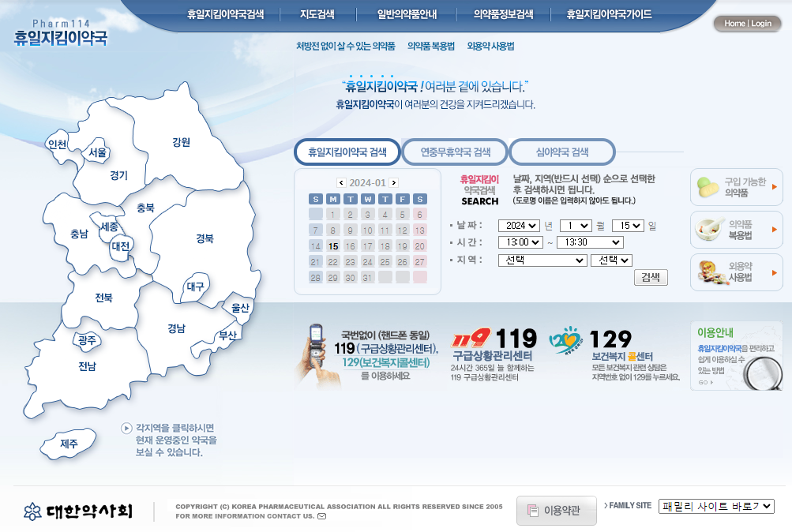Image resolution: width=792 pixels, height=532 pixels.
Task: Select 경남 region on the map
Action: coord(176,328)
